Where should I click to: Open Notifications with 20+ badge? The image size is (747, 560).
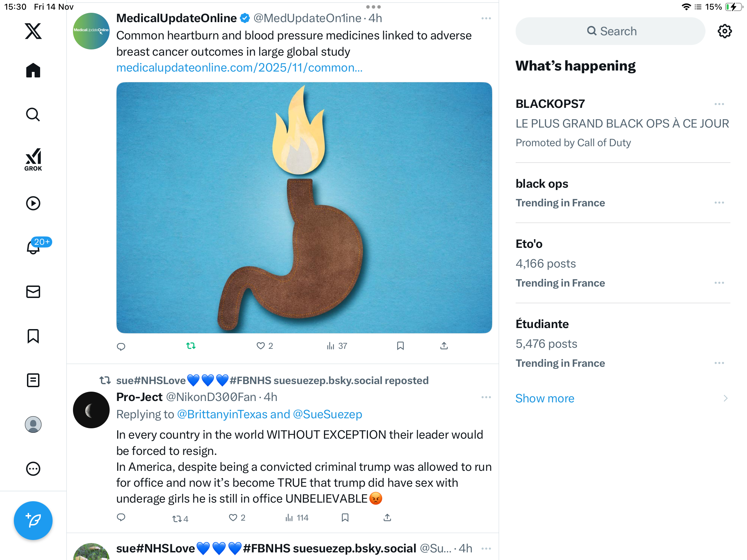click(x=34, y=247)
